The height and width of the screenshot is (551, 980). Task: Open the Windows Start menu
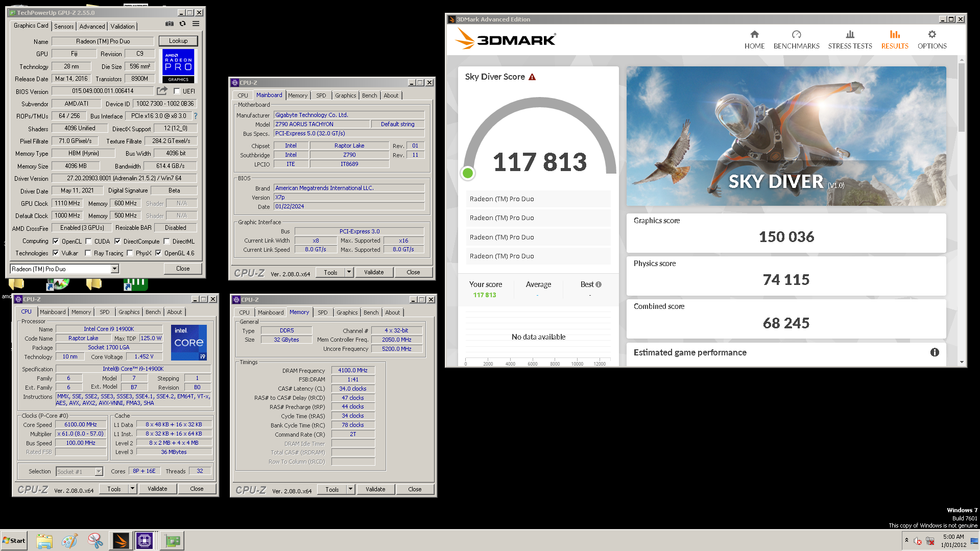click(x=14, y=541)
